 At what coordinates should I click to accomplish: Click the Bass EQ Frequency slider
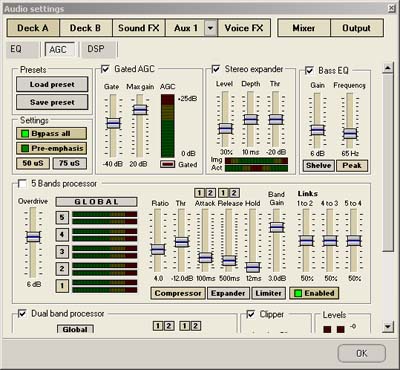[350, 134]
